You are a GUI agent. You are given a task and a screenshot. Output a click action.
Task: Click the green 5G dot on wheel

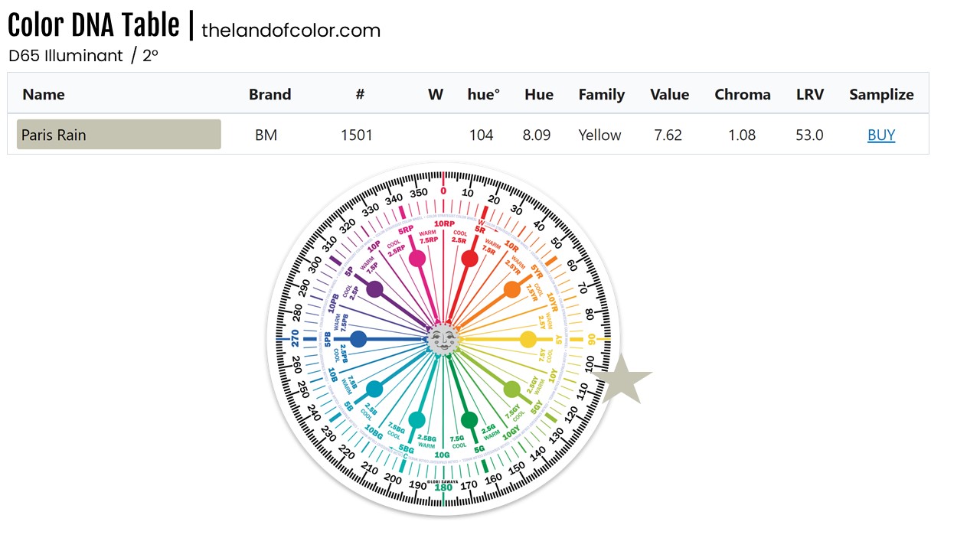point(469,419)
